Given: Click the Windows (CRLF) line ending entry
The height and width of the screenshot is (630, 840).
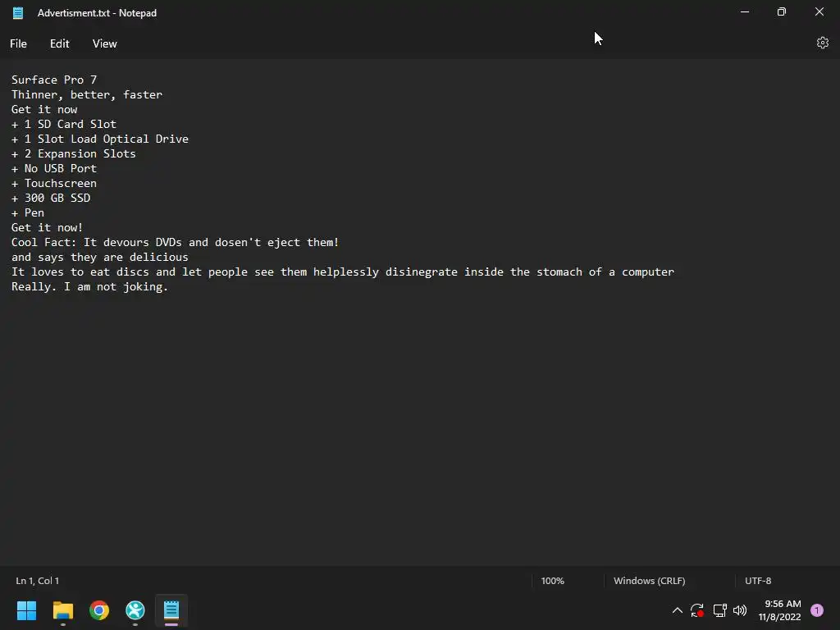Looking at the screenshot, I should click(650, 581).
